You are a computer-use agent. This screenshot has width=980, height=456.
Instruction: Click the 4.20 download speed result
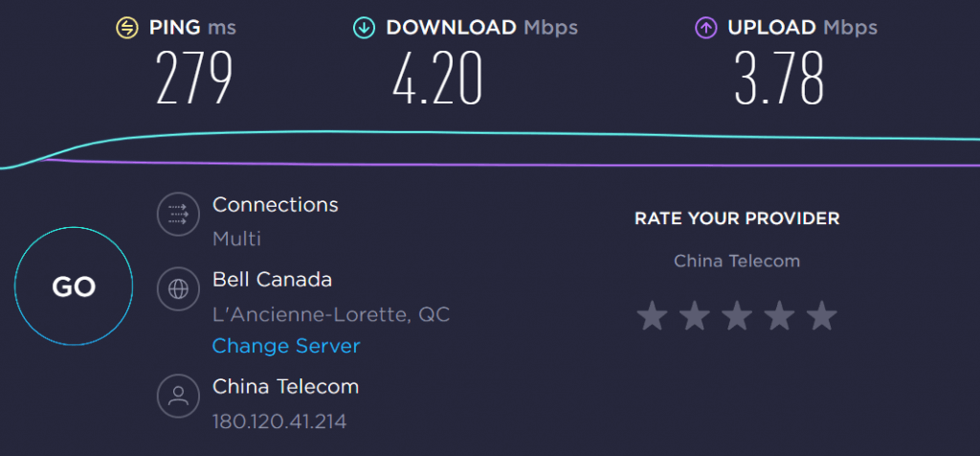point(437,79)
